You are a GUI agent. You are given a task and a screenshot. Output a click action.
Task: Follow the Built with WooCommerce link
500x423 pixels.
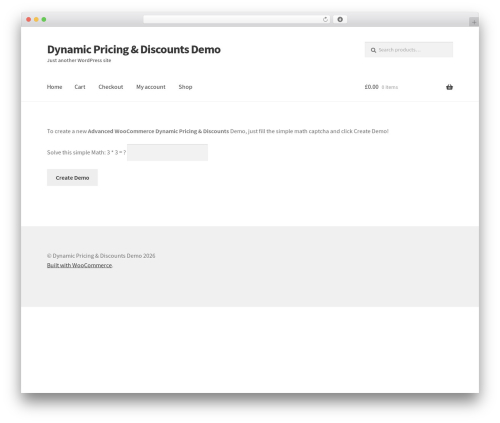click(79, 265)
